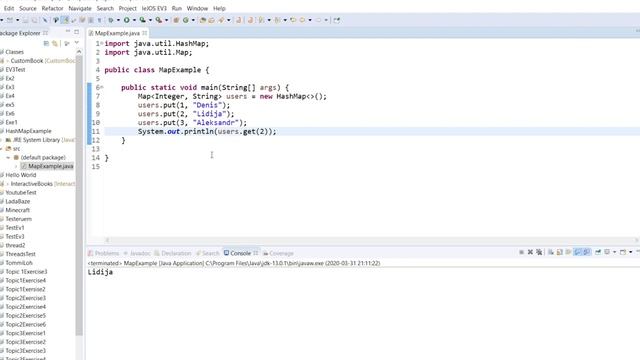This screenshot has height=360, width=640.
Task: Click the Debug bug icon in toolbar
Action: [x=111, y=20]
